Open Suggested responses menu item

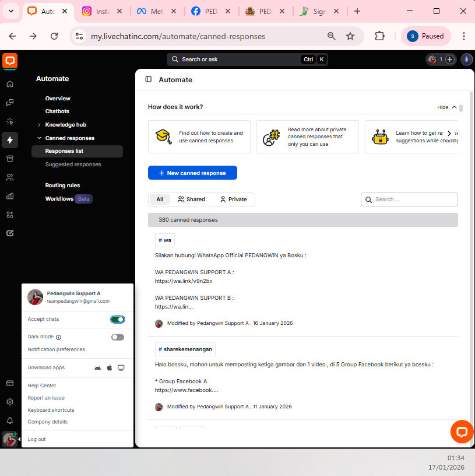pos(73,164)
